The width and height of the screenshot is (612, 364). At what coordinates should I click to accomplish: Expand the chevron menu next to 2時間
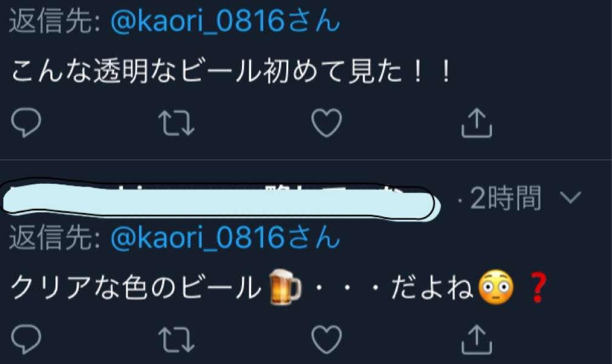point(570,197)
